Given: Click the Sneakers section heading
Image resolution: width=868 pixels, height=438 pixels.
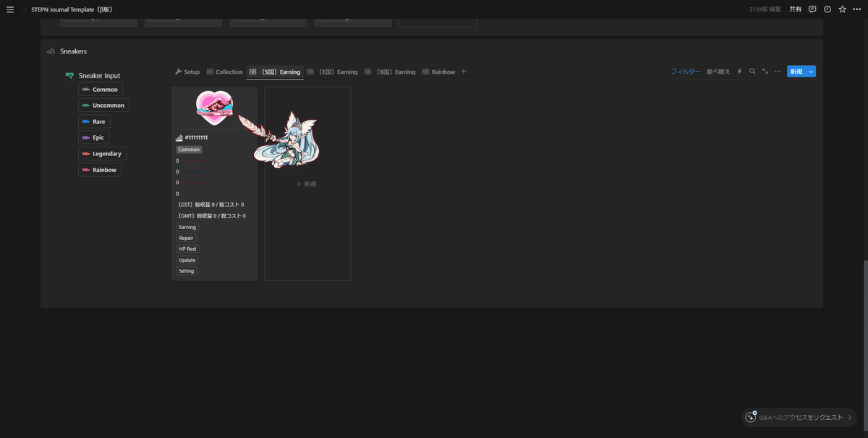Looking at the screenshot, I should coord(73,51).
